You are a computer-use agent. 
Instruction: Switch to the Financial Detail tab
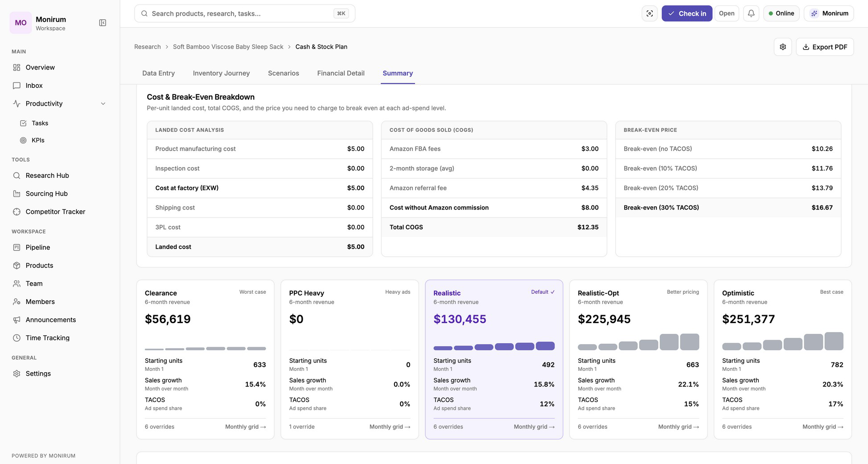[x=341, y=73]
